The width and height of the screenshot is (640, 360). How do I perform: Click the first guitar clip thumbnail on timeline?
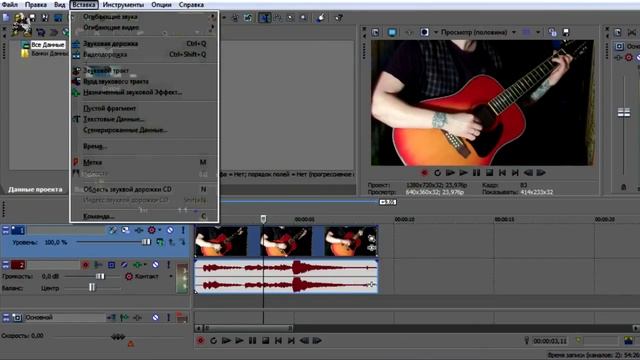220,242
